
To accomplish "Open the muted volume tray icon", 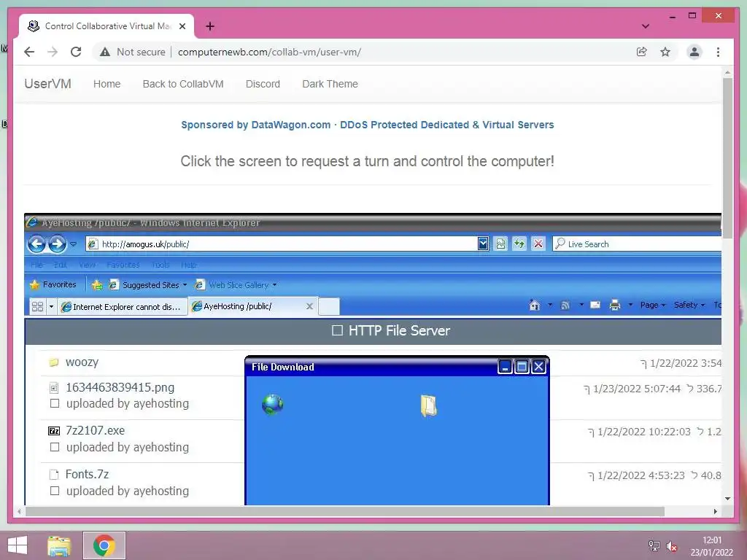I will (x=672, y=546).
